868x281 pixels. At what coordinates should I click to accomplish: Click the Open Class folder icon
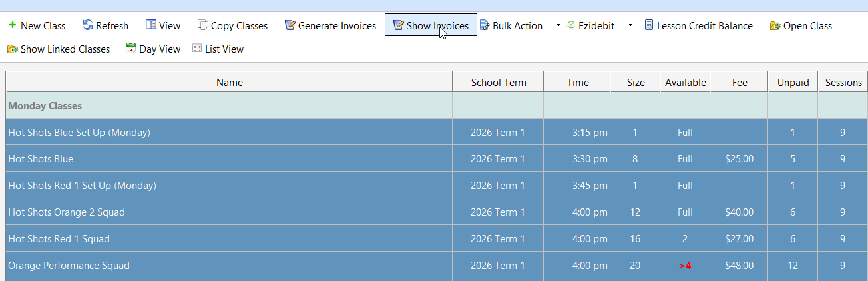(775, 26)
